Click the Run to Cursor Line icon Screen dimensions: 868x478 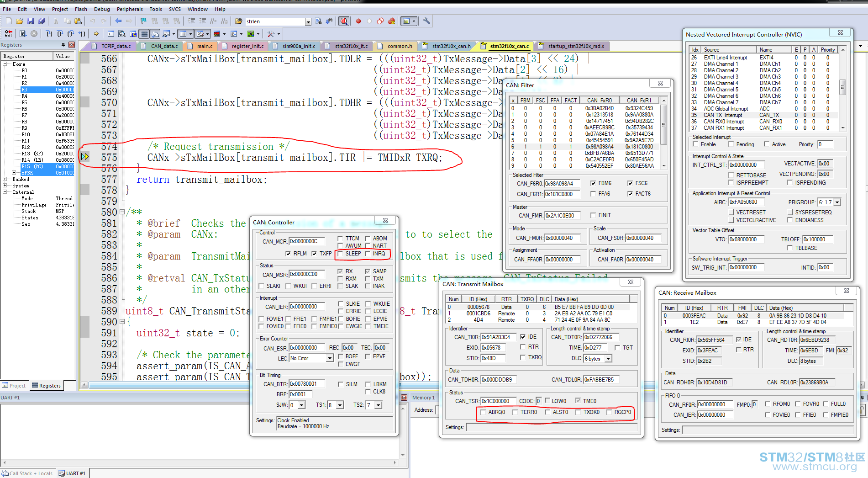coord(82,33)
